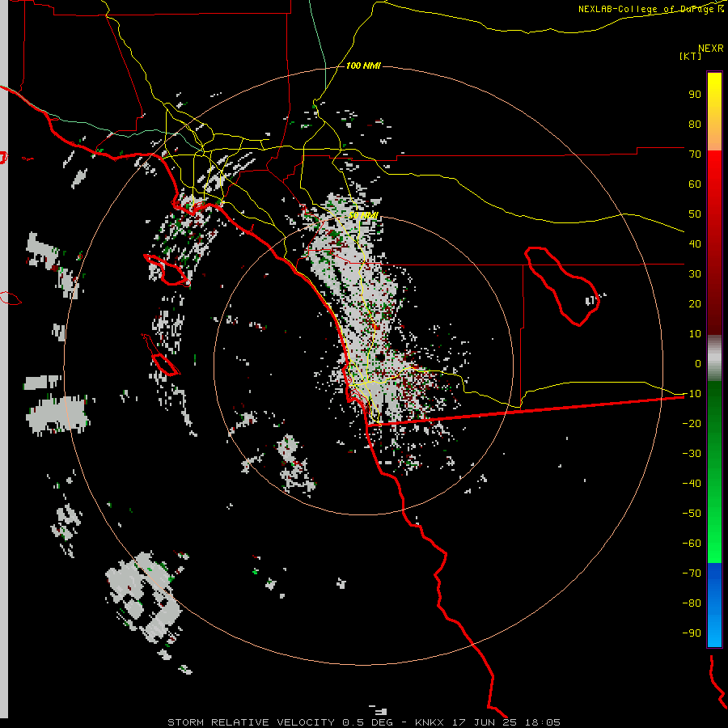The height and width of the screenshot is (728, 728).
Task: Click the 17 JUN 25 date text
Action: pos(485,722)
